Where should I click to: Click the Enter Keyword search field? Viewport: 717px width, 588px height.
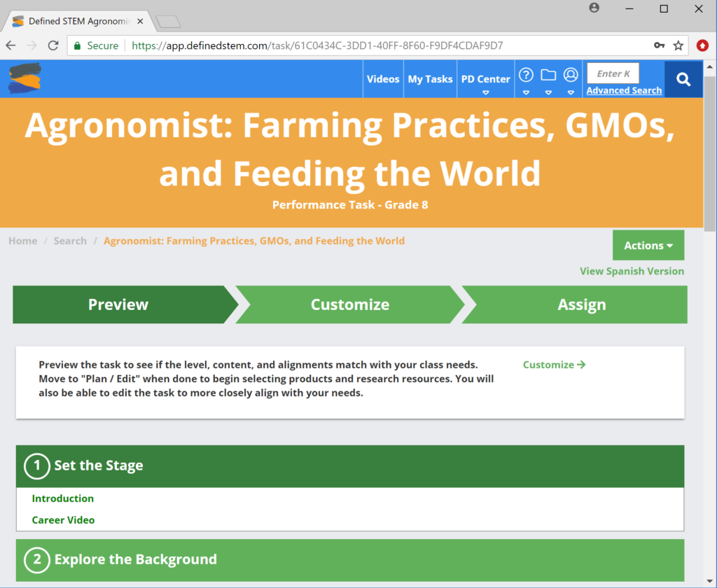[613, 73]
